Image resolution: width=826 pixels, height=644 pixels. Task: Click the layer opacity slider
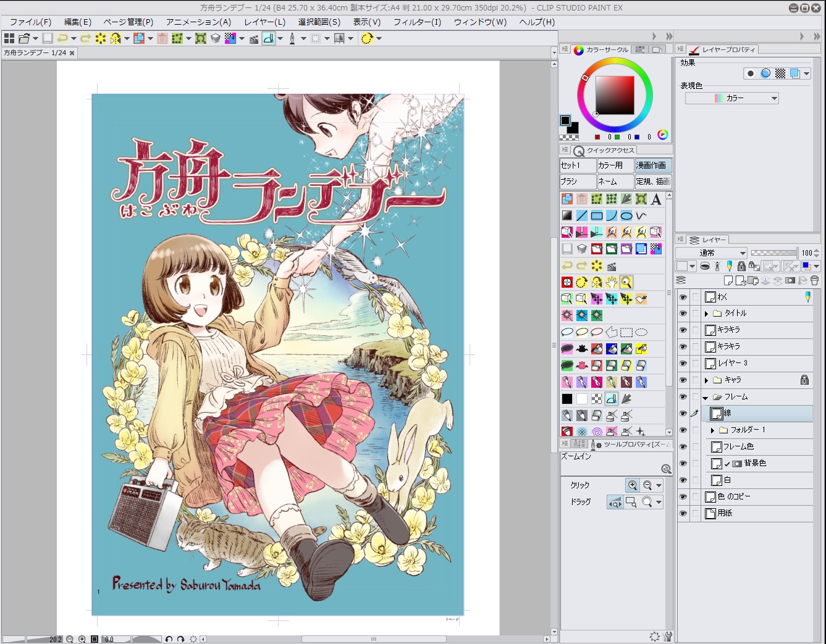(x=774, y=253)
